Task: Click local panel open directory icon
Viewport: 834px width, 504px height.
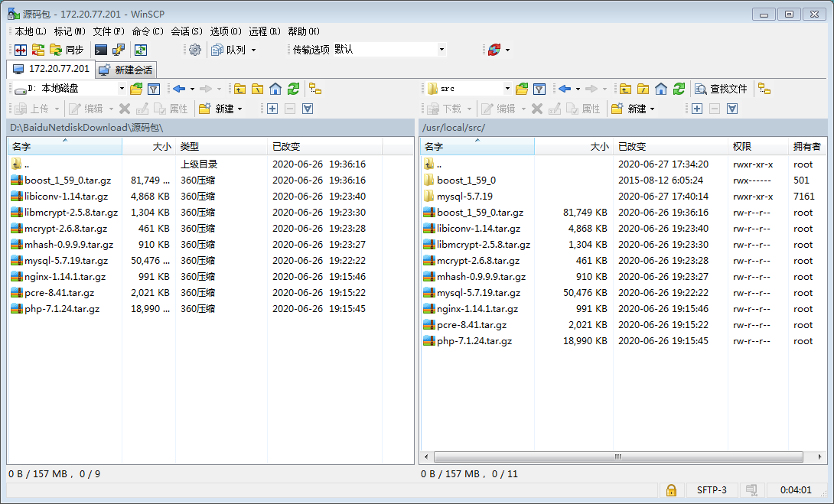Action: [x=136, y=89]
